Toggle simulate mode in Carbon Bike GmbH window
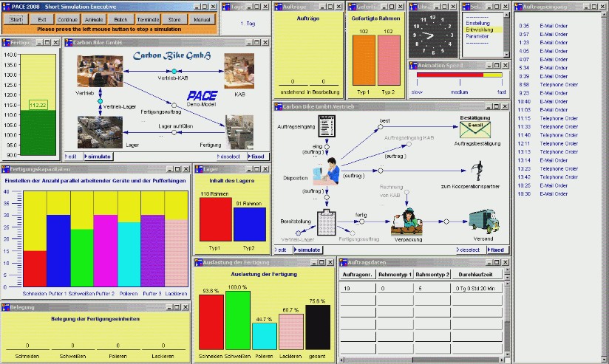Image resolution: width=609 pixels, height=364 pixels. point(98,157)
